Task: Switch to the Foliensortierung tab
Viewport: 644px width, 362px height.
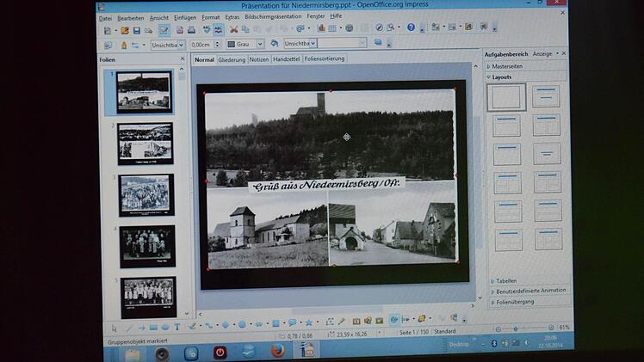Action: [322, 59]
